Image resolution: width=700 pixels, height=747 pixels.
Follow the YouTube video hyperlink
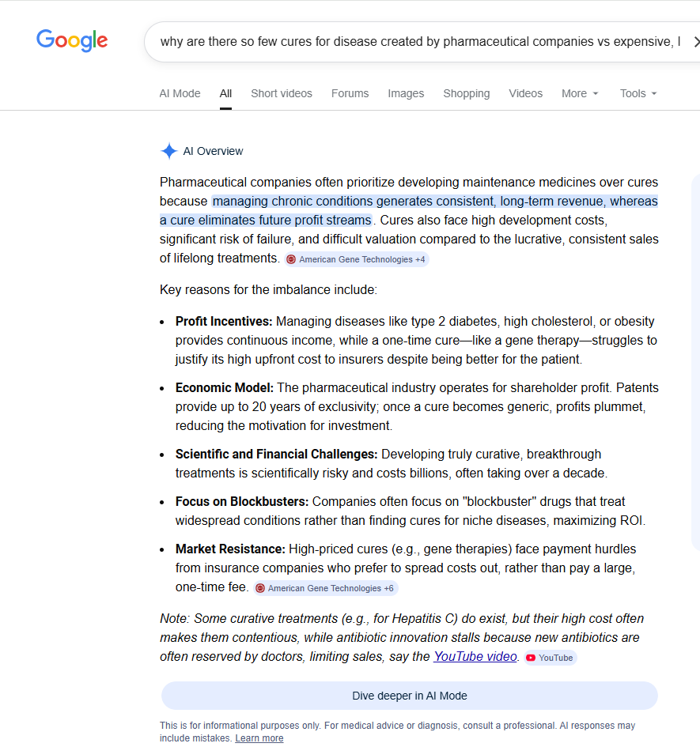coord(475,656)
